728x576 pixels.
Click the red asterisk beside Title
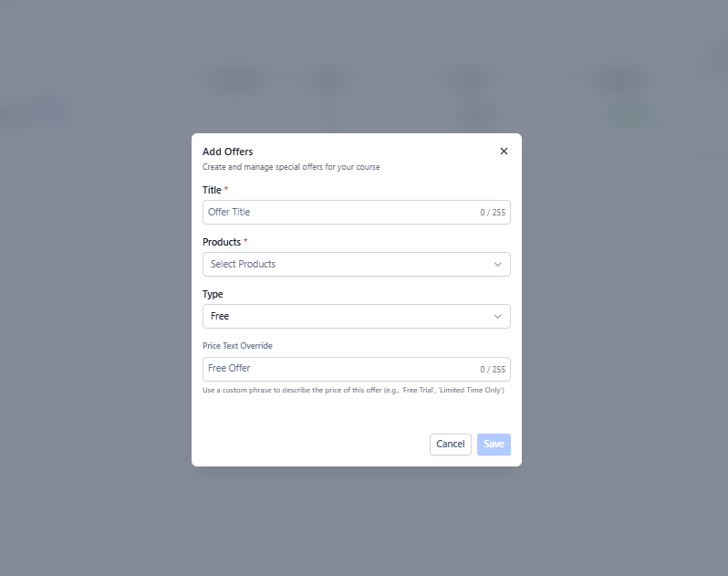[225, 189]
